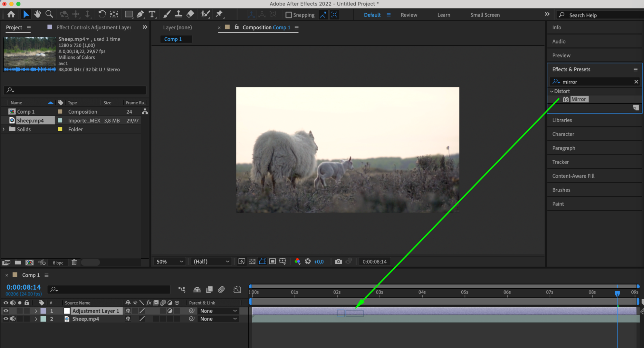Select the Puppet Pin tool
The height and width of the screenshot is (348, 644).
(219, 14)
